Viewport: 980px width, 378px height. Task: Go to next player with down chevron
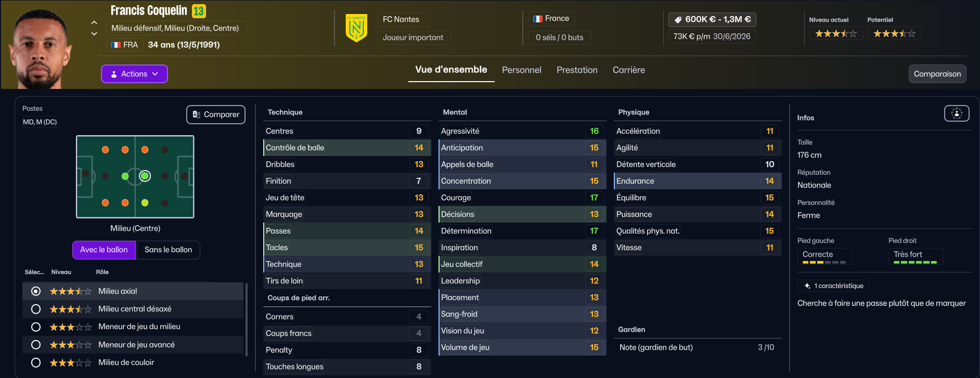[x=94, y=34]
